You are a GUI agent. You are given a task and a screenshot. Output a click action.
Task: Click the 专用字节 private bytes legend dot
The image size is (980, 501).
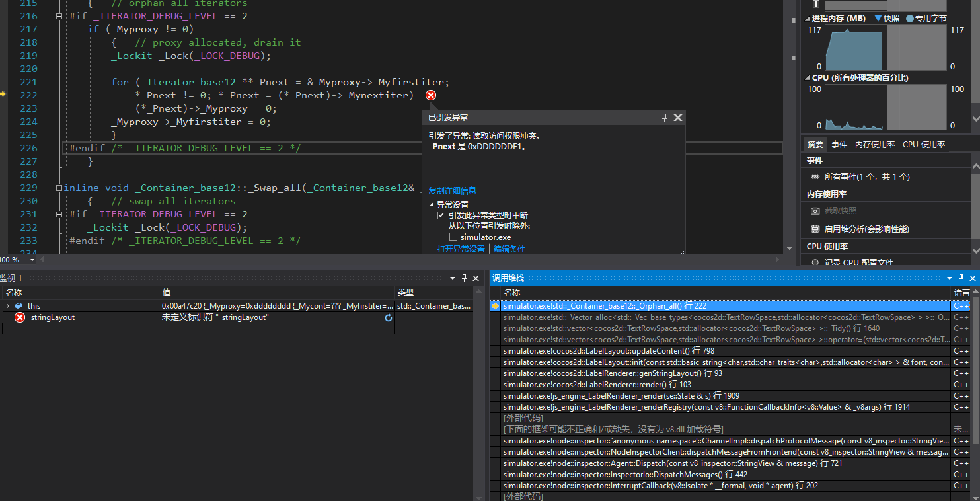tap(910, 19)
